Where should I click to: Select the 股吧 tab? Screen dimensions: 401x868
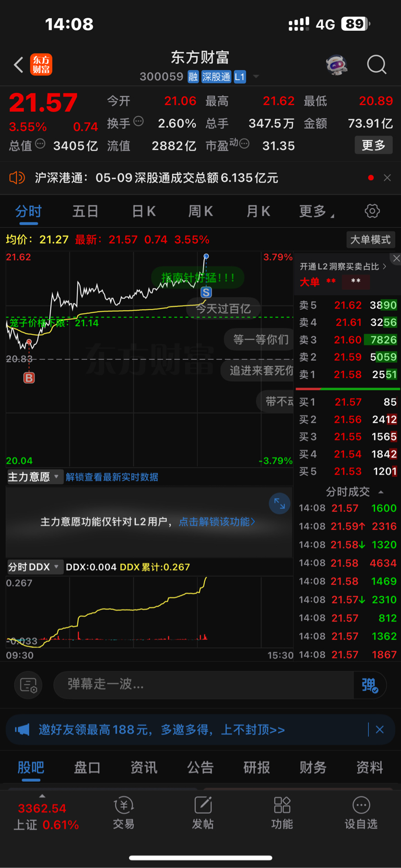pyautogui.click(x=31, y=767)
